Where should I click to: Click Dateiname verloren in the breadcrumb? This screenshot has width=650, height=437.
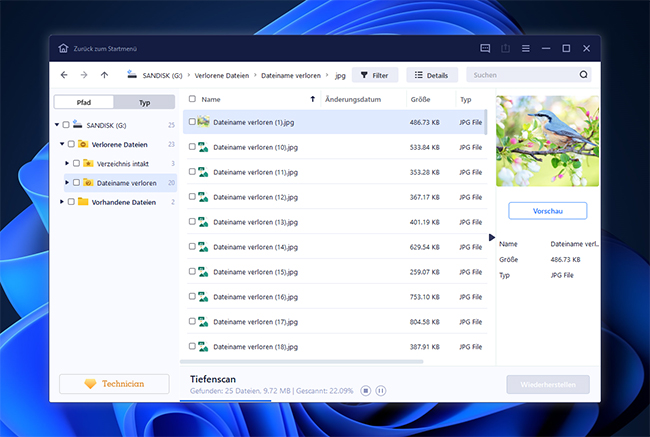[291, 75]
